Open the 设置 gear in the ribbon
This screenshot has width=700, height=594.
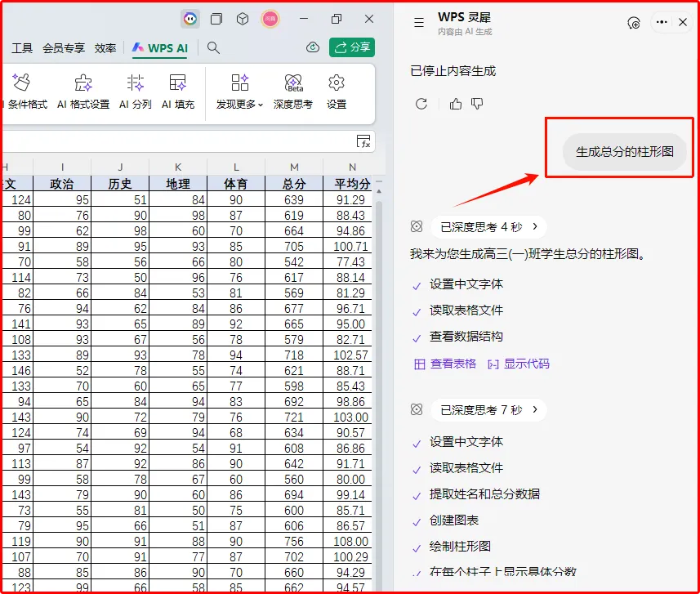[x=337, y=92]
